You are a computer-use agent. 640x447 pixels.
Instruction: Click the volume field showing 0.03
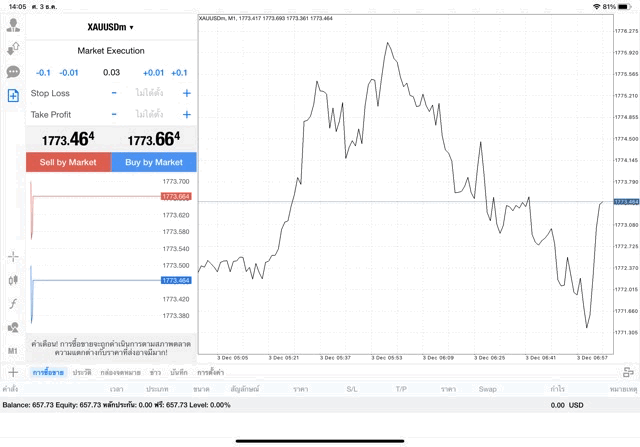click(x=111, y=73)
